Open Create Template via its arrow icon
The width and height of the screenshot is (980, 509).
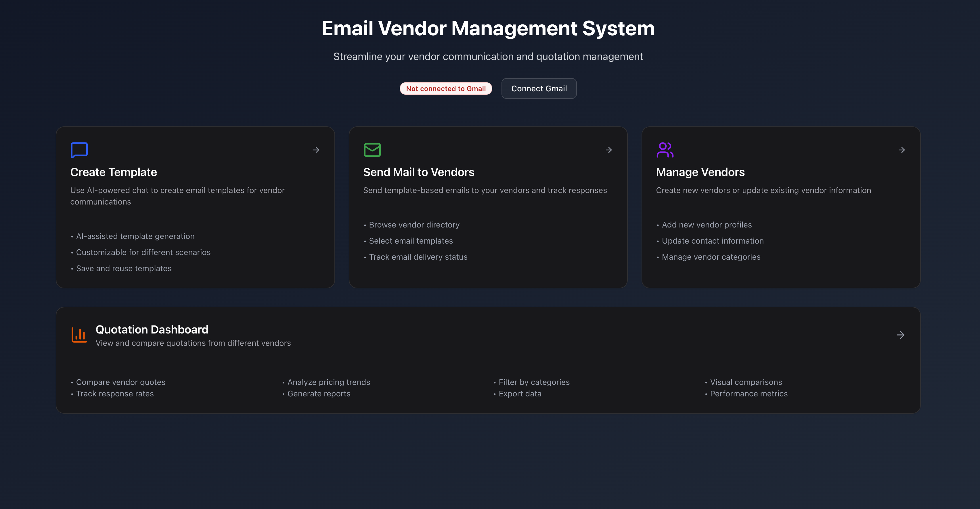click(316, 150)
